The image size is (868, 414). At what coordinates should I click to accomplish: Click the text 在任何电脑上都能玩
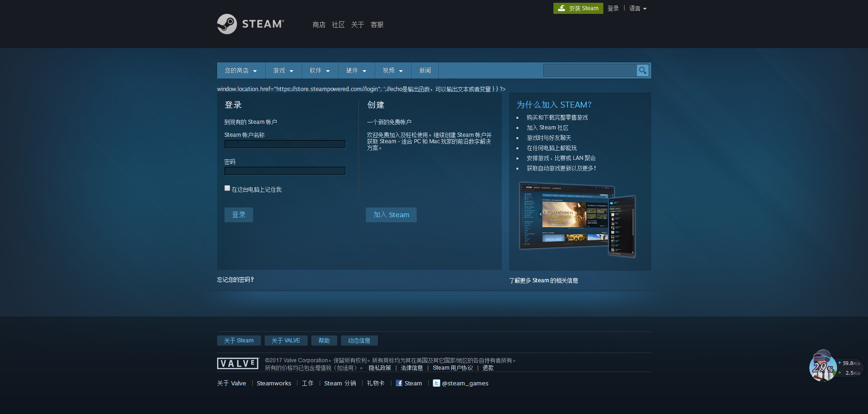coord(552,148)
